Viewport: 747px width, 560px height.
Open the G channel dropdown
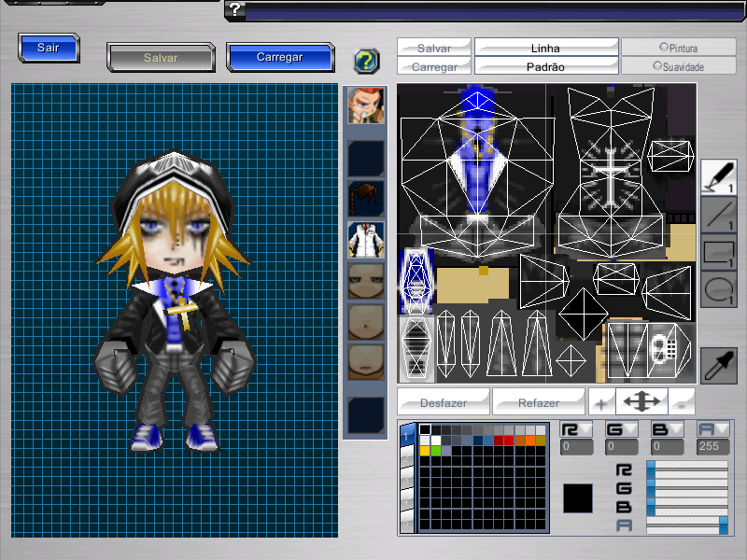(622, 429)
